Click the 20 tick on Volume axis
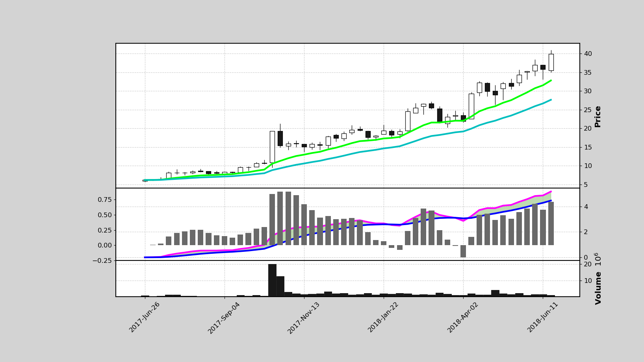644x362 pixels. tap(588, 264)
